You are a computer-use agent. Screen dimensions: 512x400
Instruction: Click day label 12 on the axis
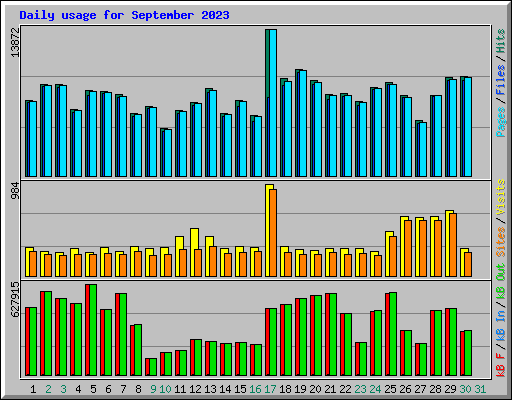click(195, 389)
